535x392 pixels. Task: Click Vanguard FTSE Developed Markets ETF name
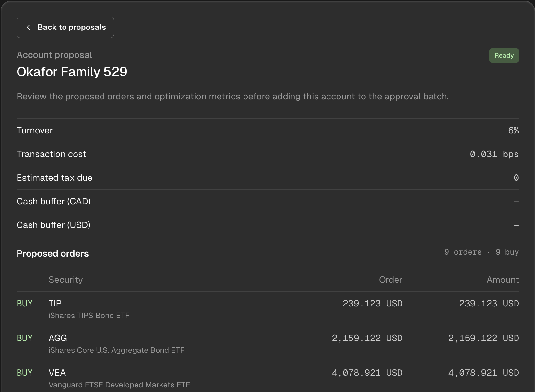(119, 385)
